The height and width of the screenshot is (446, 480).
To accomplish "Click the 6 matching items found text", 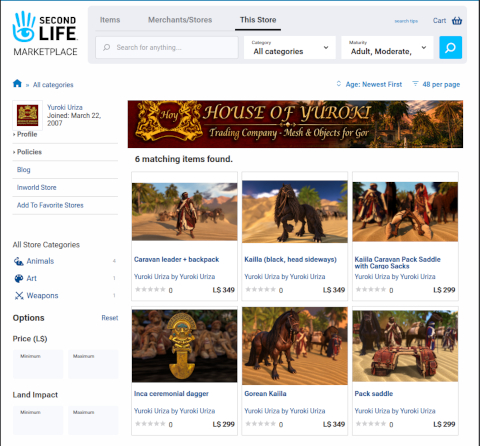I will click(x=184, y=159).
